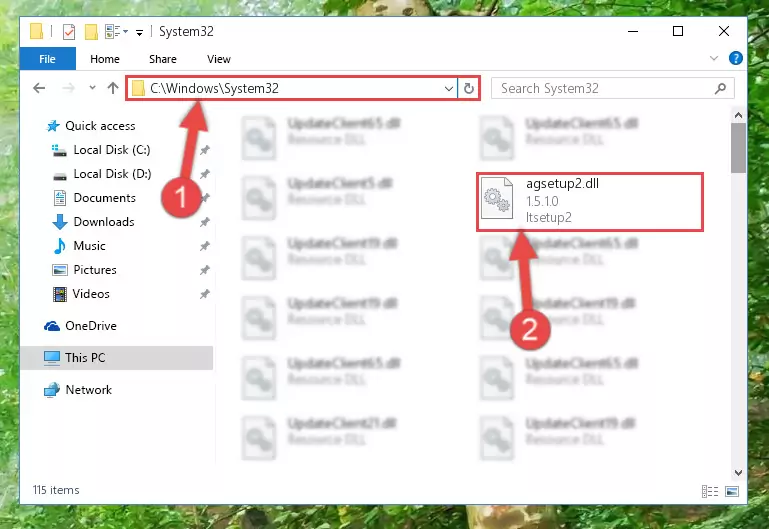Open recent locations dropdown arrow
The height and width of the screenshot is (529, 769).
pyautogui.click(x=92, y=88)
